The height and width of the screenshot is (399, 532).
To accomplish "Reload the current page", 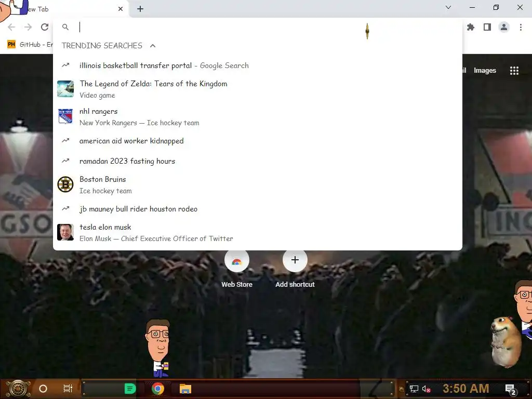I will point(45,27).
